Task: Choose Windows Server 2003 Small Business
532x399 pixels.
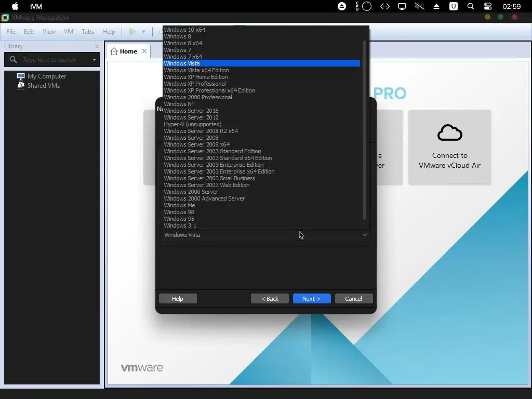Action: pos(262,179)
